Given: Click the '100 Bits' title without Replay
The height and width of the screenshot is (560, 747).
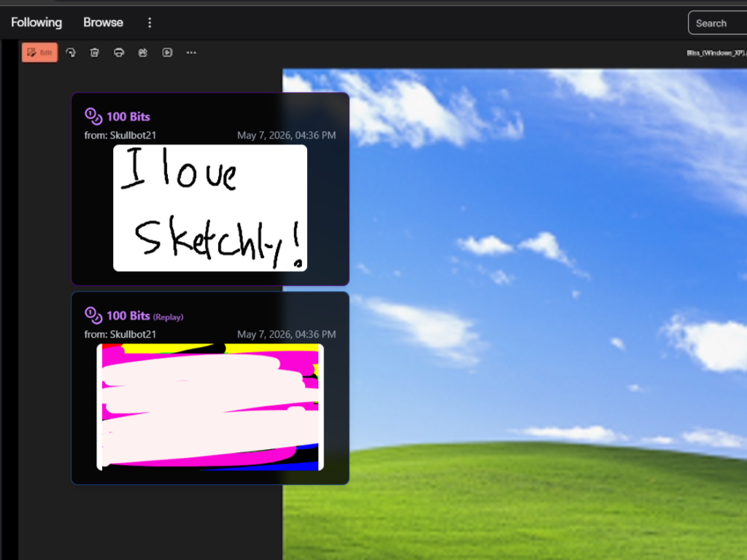Looking at the screenshot, I should pos(128,117).
